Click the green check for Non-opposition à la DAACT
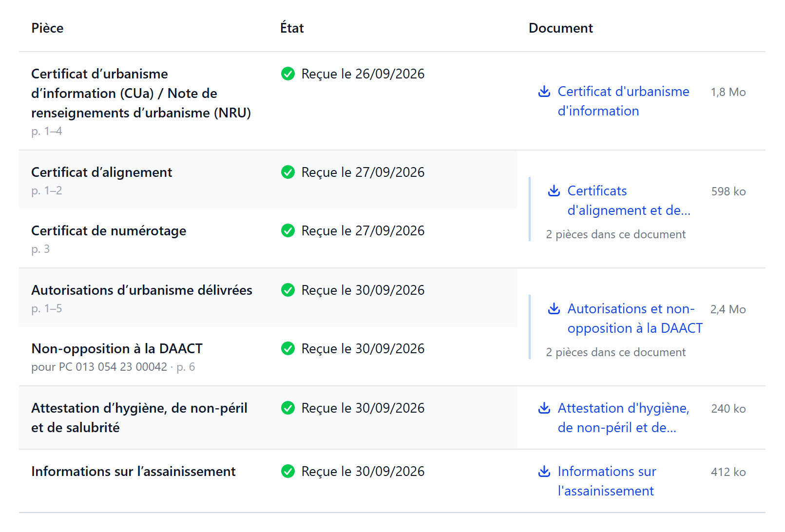Viewport: 785px width, 532px height. tap(288, 349)
